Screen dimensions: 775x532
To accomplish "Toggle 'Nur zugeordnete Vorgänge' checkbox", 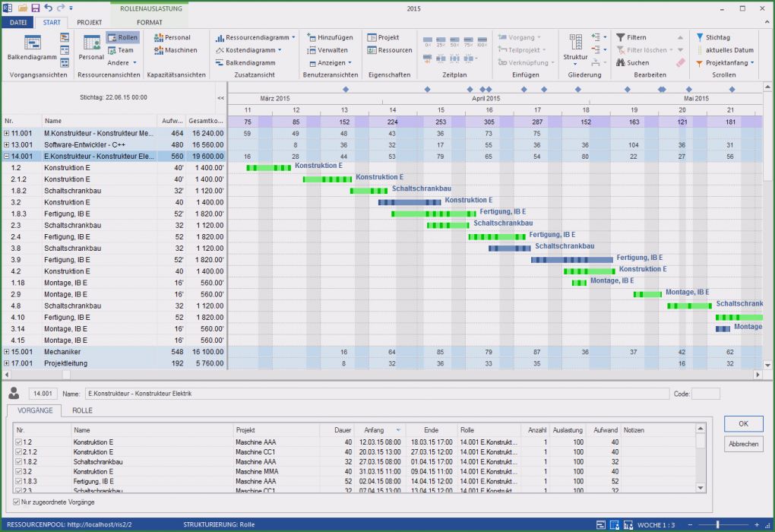I will click(17, 502).
